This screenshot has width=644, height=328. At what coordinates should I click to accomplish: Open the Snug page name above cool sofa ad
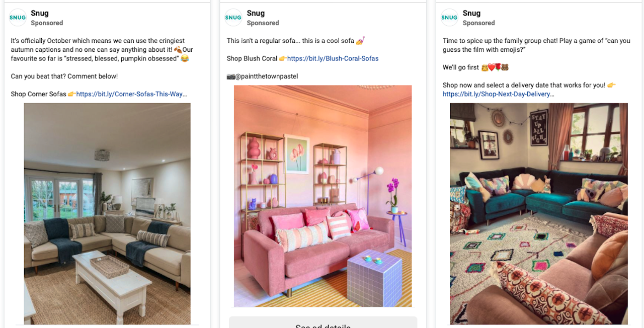click(x=255, y=13)
